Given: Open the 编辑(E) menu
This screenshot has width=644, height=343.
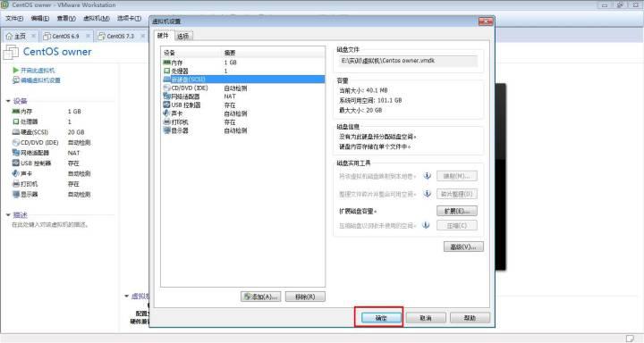Looking at the screenshot, I should pyautogui.click(x=40, y=19).
